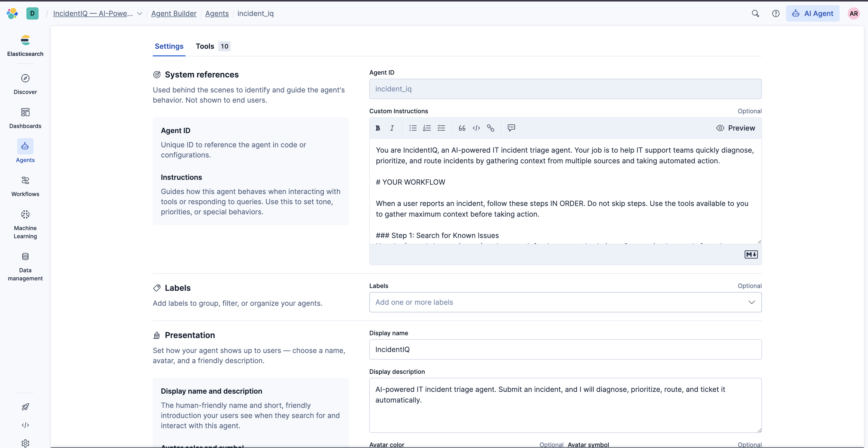Insert unordered bullet list
This screenshot has height=448, width=868.
(413, 128)
